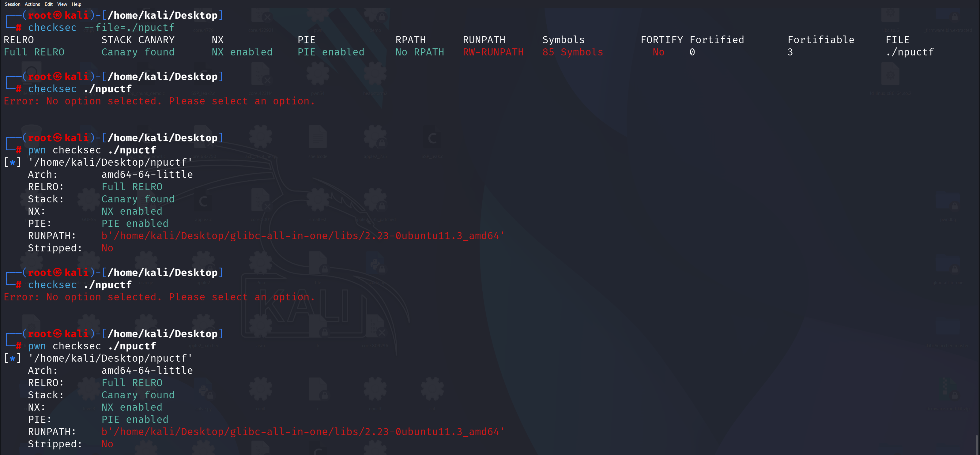Click the 'checksec --file=./npuctf' command text
The height and width of the screenshot is (455, 980).
(101, 28)
